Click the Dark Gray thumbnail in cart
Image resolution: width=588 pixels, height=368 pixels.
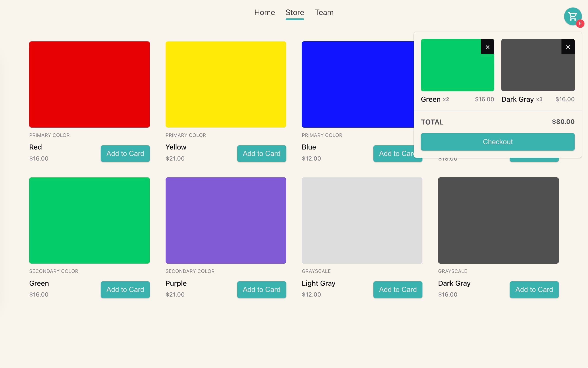click(538, 65)
